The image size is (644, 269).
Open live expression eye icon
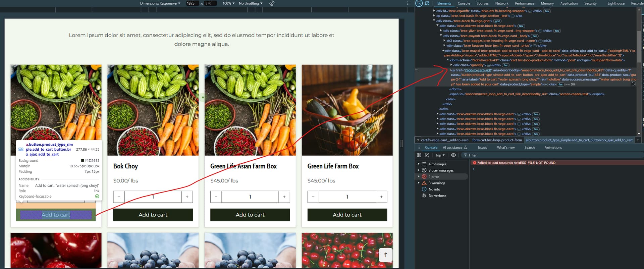tap(453, 155)
